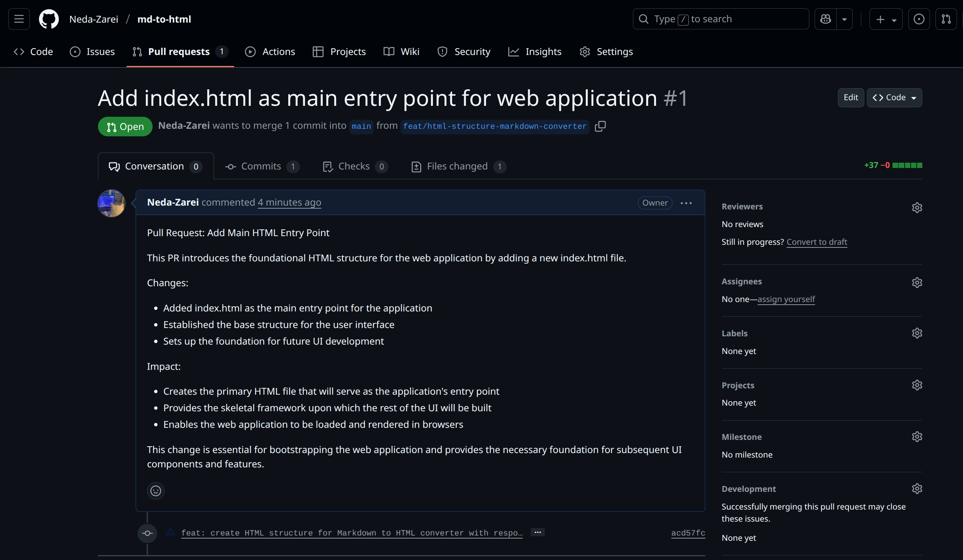
Task: Open the hamburger navigation menu
Action: [19, 19]
